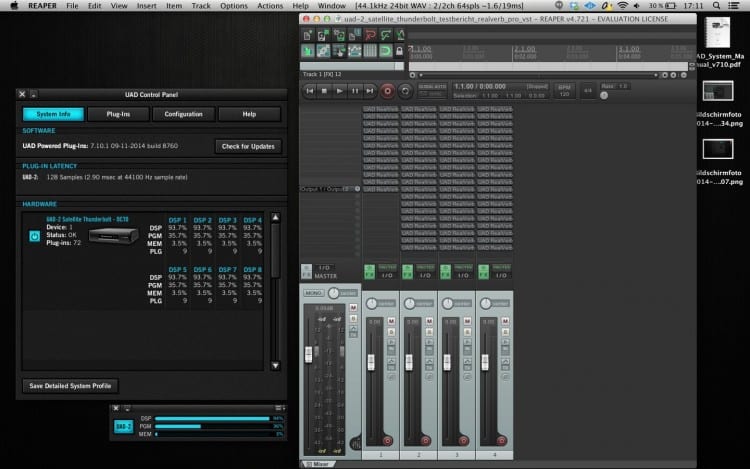The image size is (750, 469).
Task: Open green FX button of mixer track 2
Action: (x=408, y=272)
